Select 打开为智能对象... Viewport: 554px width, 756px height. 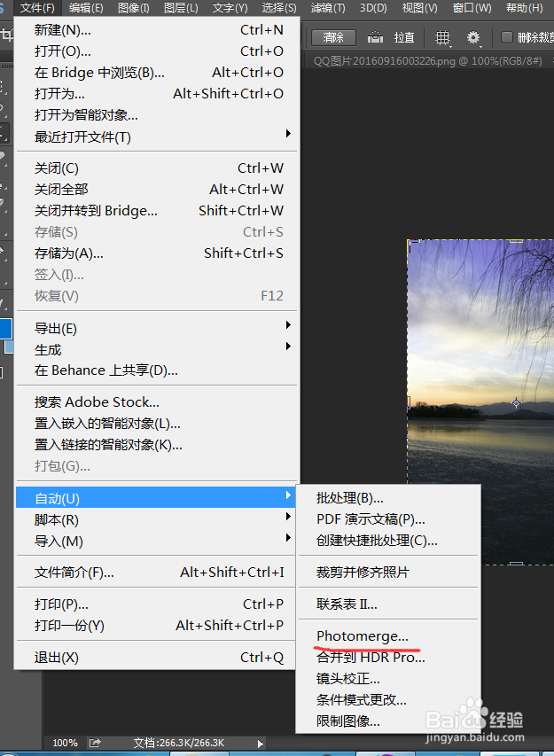pyautogui.click(x=158, y=114)
